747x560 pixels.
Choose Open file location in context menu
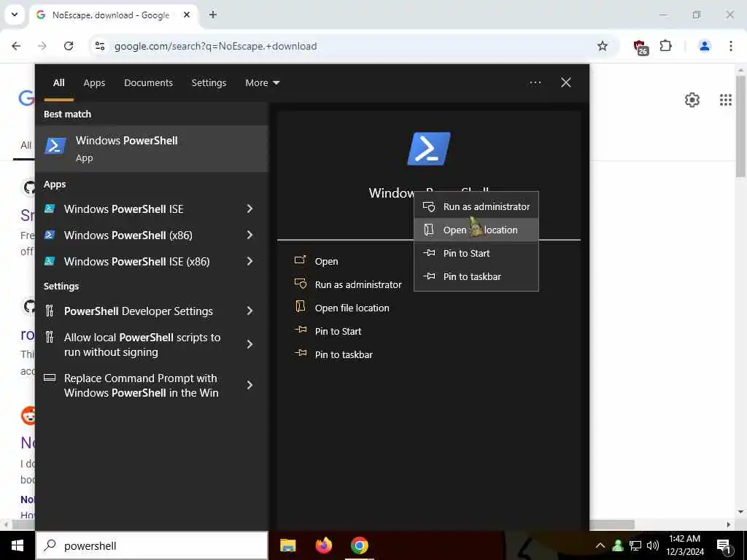pyautogui.click(x=476, y=230)
